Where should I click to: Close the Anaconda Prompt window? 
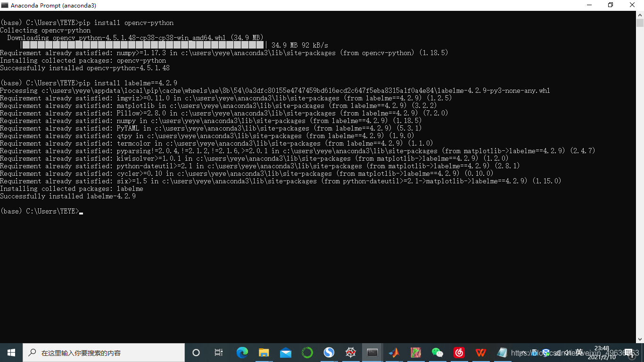click(633, 5)
